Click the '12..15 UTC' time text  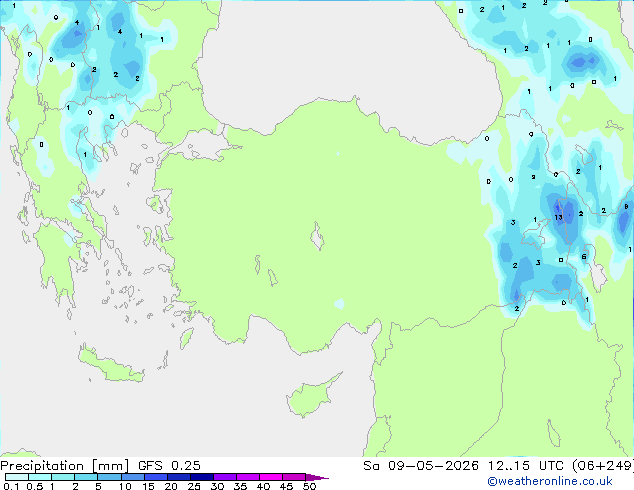pos(526,466)
